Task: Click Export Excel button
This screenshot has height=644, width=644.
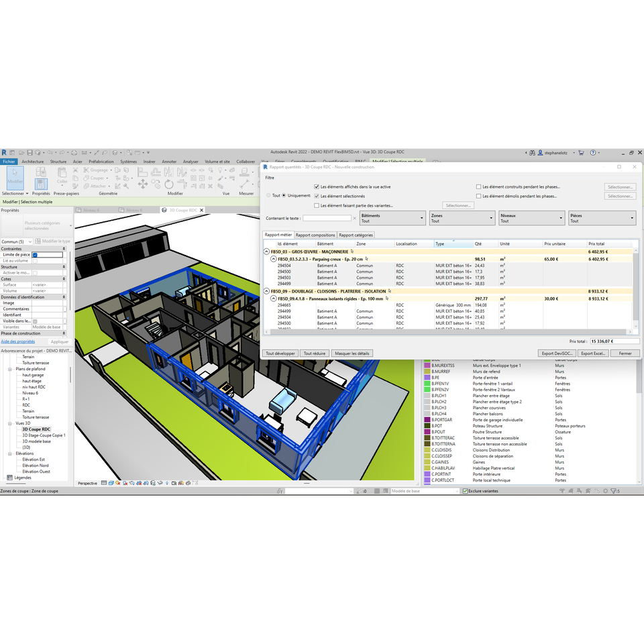Action: click(592, 354)
